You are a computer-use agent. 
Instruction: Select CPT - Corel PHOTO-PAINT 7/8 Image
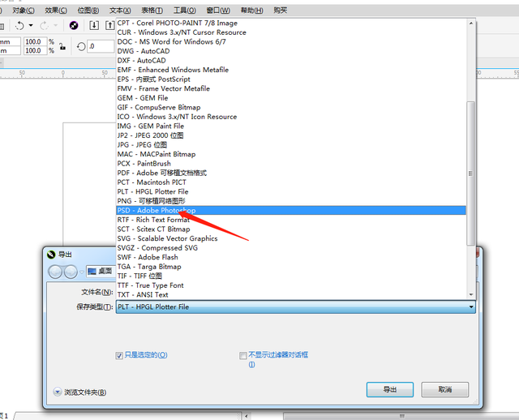(x=291, y=24)
